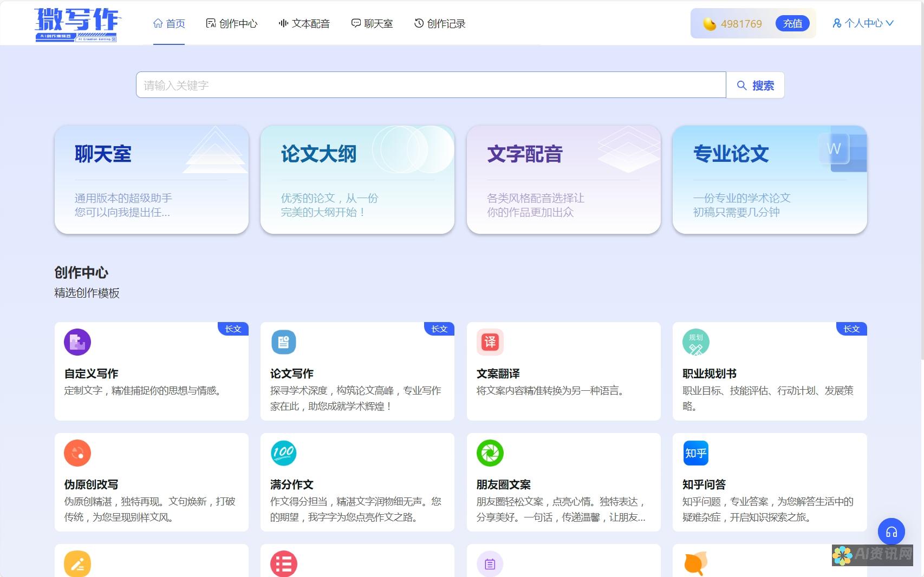The height and width of the screenshot is (577, 924).
Task: Open 创作记录 history tab
Action: (x=440, y=23)
